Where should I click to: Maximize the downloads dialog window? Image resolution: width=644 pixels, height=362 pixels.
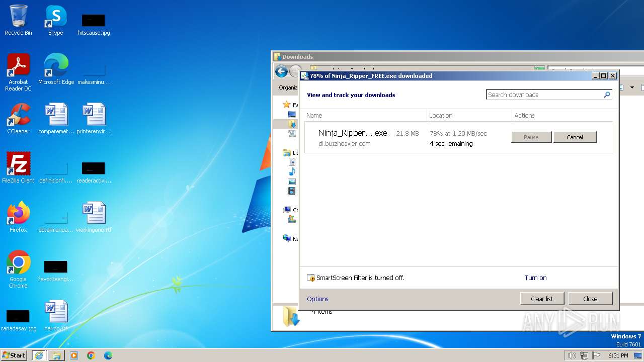[604, 76]
